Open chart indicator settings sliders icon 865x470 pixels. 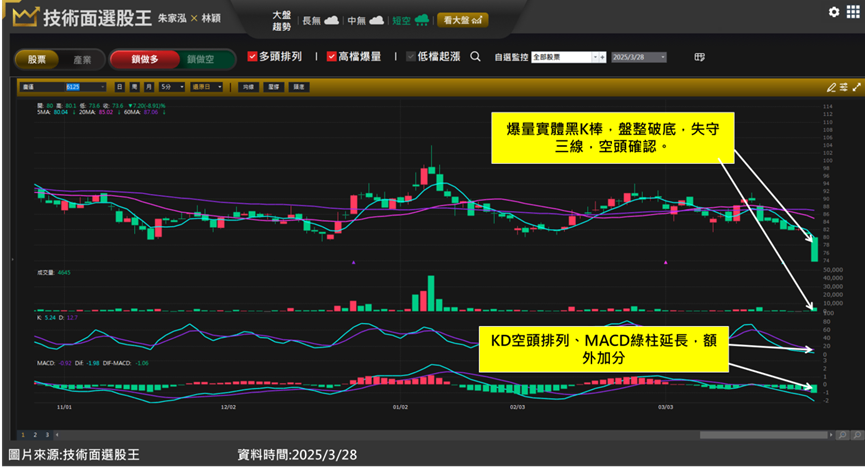[844, 87]
